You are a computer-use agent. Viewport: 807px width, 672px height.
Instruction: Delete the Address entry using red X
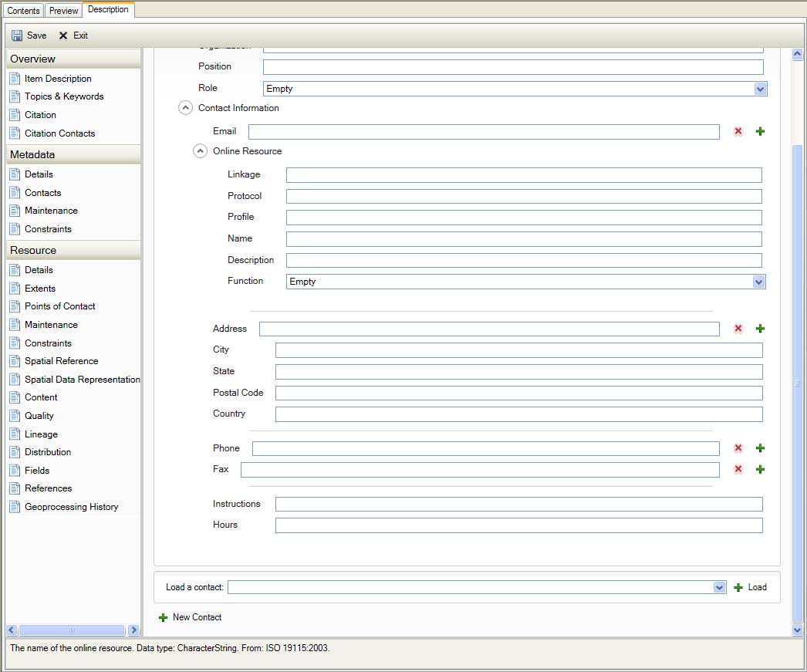coord(738,329)
